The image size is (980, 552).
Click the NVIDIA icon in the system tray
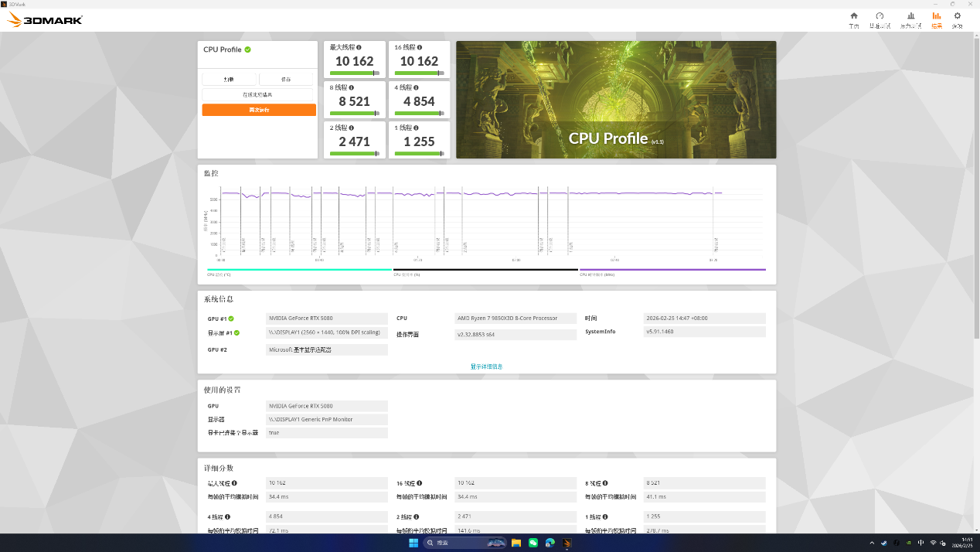click(908, 543)
